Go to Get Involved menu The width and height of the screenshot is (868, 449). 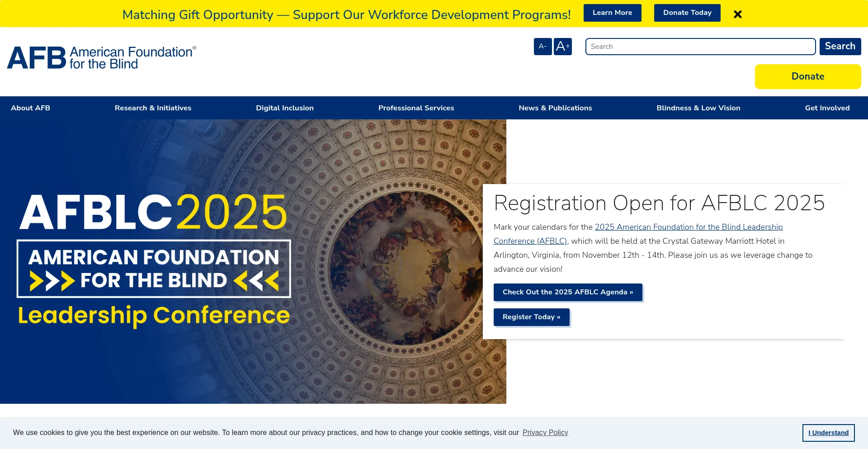point(827,108)
